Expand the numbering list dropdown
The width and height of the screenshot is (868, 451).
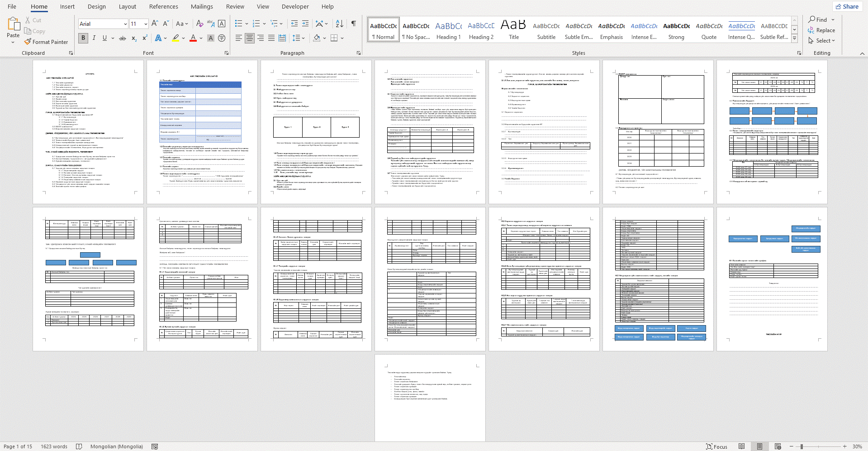(x=264, y=24)
